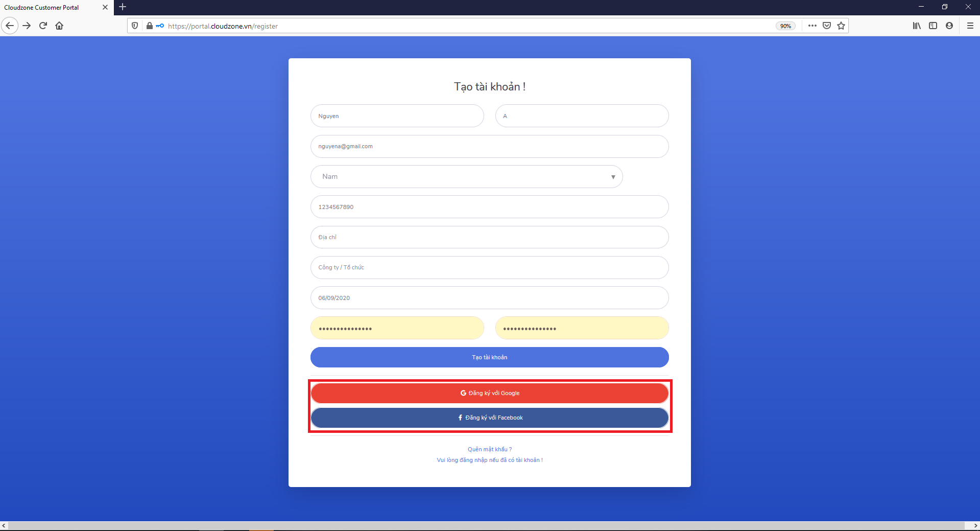This screenshot has height=531, width=980.
Task: Edit the last name field 'A'
Action: [x=582, y=116]
